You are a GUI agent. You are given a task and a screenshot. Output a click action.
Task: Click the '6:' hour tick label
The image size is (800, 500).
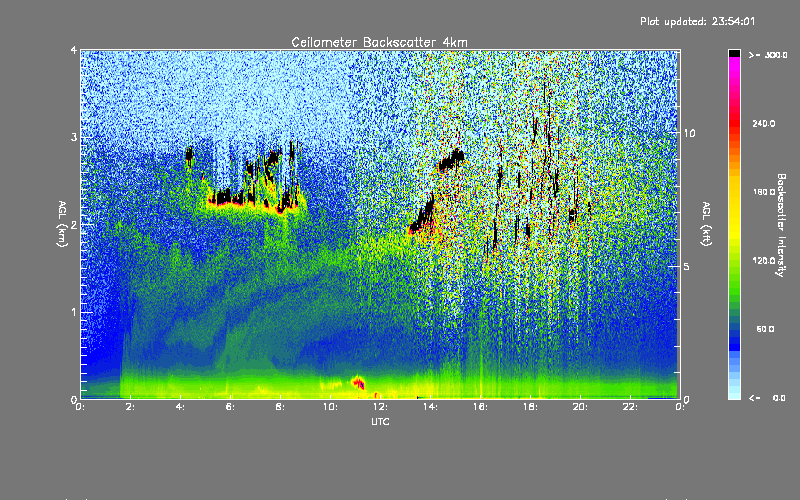point(230,407)
